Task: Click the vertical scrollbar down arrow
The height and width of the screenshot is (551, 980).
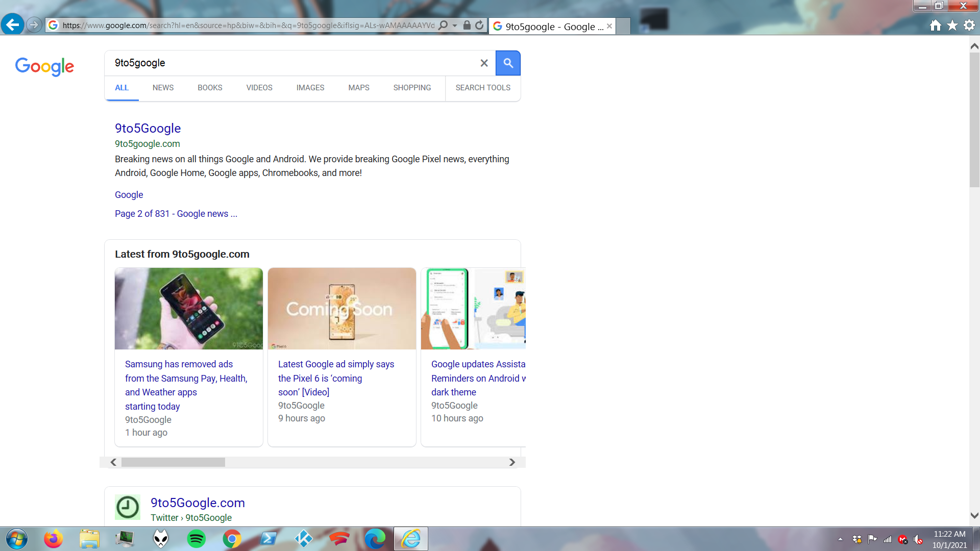Action: [x=974, y=515]
